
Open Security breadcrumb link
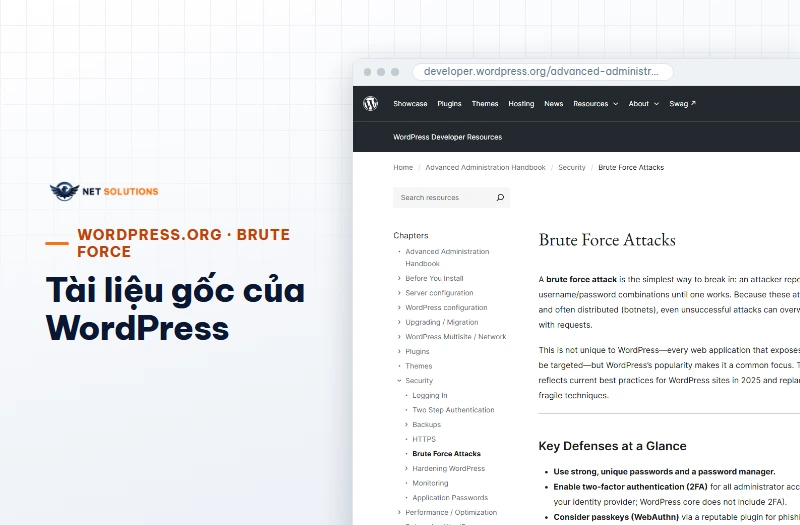click(571, 167)
